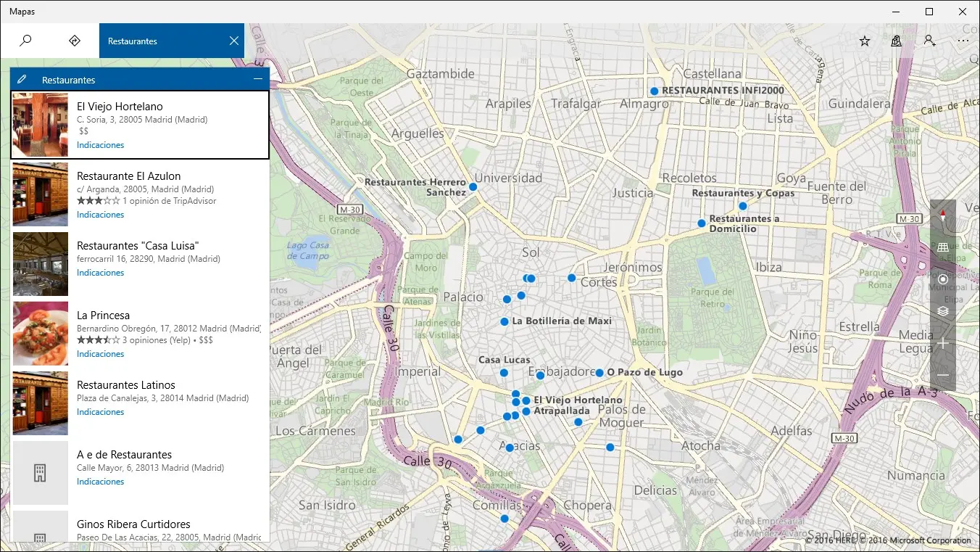Click the sign-in person icon
This screenshot has height=552, width=980.
[929, 41]
